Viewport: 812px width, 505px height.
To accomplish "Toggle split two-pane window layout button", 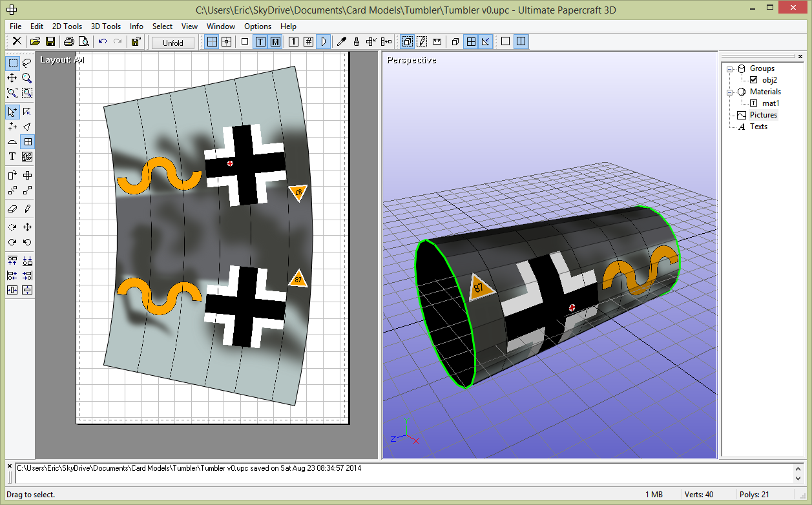I will (521, 42).
